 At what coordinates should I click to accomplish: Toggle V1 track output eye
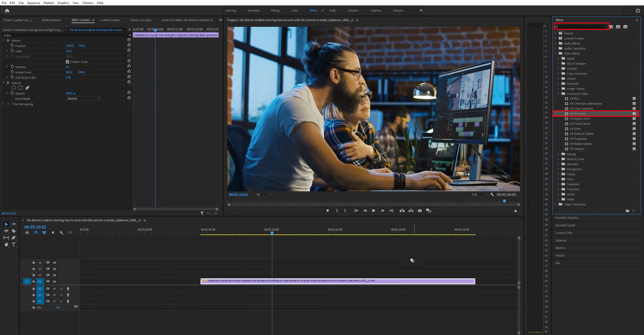54,282
